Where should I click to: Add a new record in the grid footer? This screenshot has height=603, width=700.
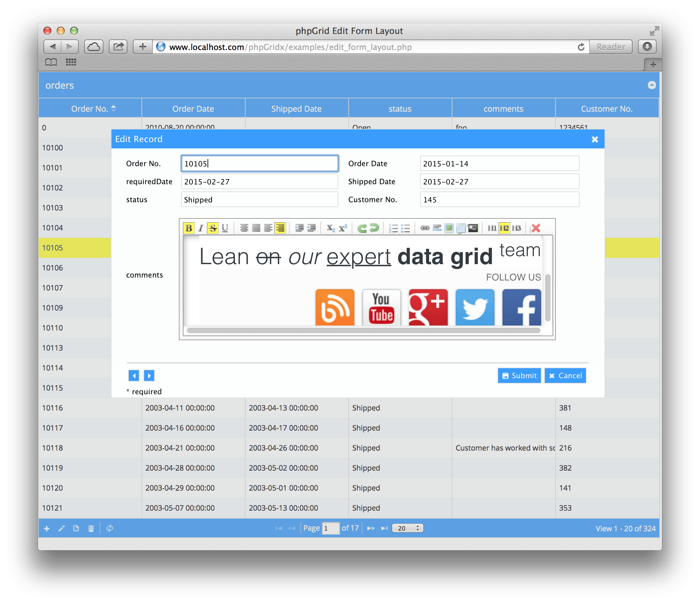[47, 528]
